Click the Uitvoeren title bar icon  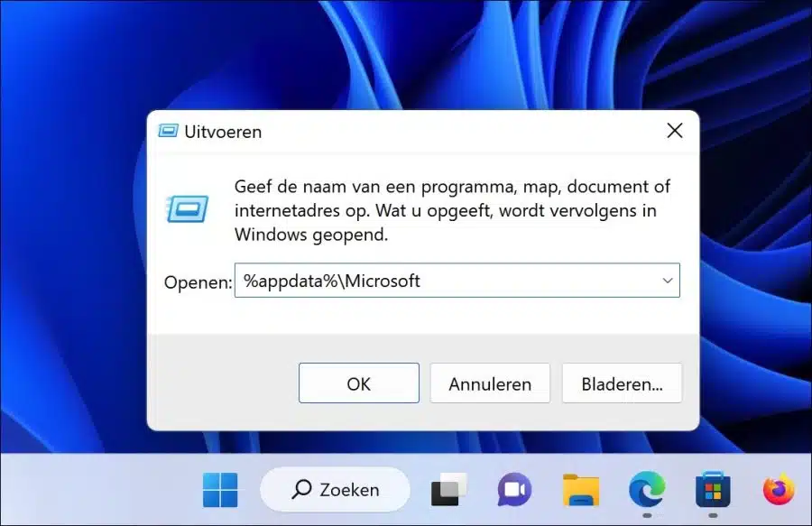[168, 131]
